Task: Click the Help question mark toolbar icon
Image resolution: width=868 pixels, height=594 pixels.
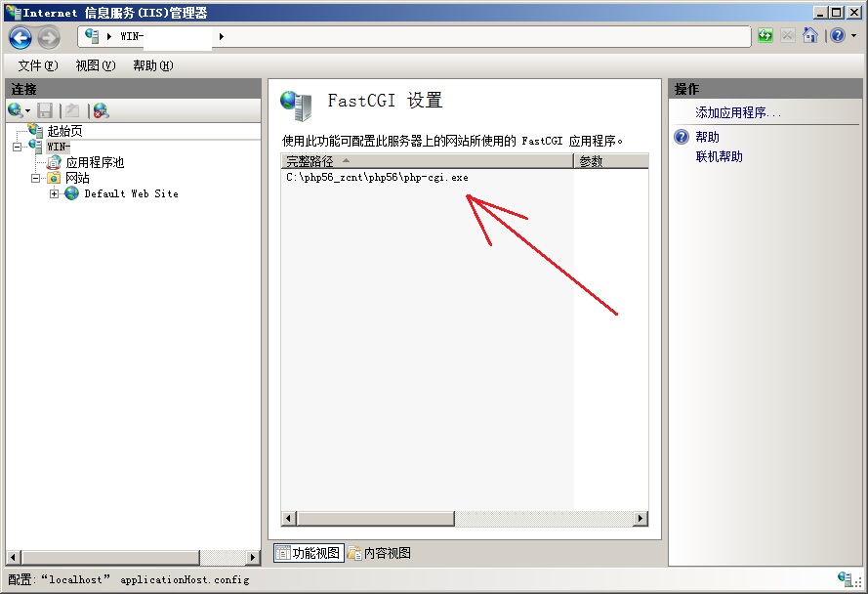Action: (838, 36)
